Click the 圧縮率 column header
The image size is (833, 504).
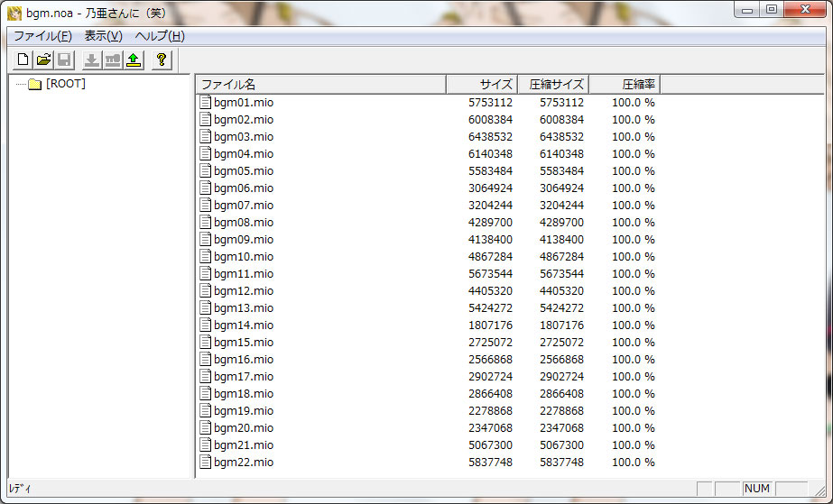click(624, 84)
